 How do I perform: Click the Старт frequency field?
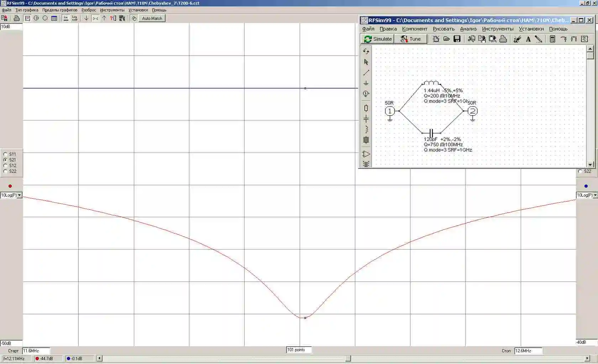(36, 351)
